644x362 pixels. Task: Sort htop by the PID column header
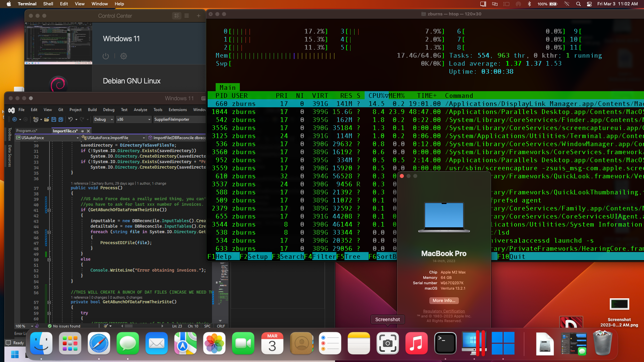coord(221,96)
